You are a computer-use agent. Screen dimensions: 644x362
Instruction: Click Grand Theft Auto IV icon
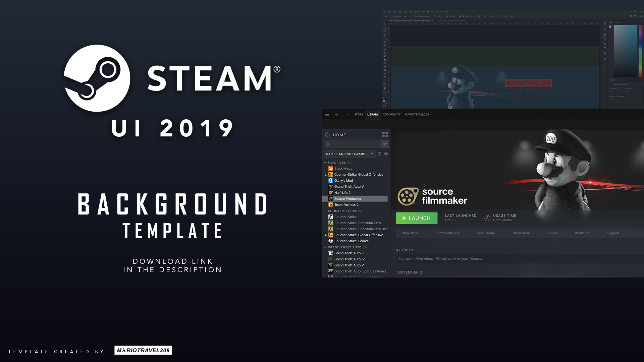point(330,259)
